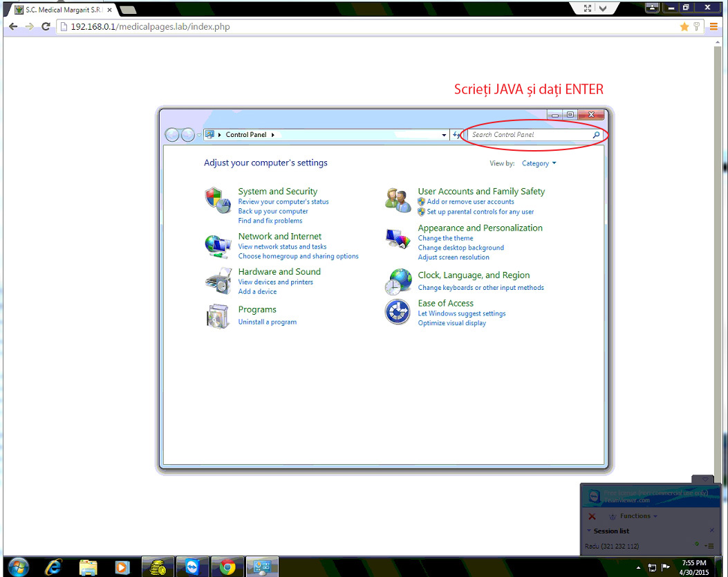Select the S.C. Medical Margarit tab
The width and height of the screenshot is (728, 577).
tap(62, 10)
